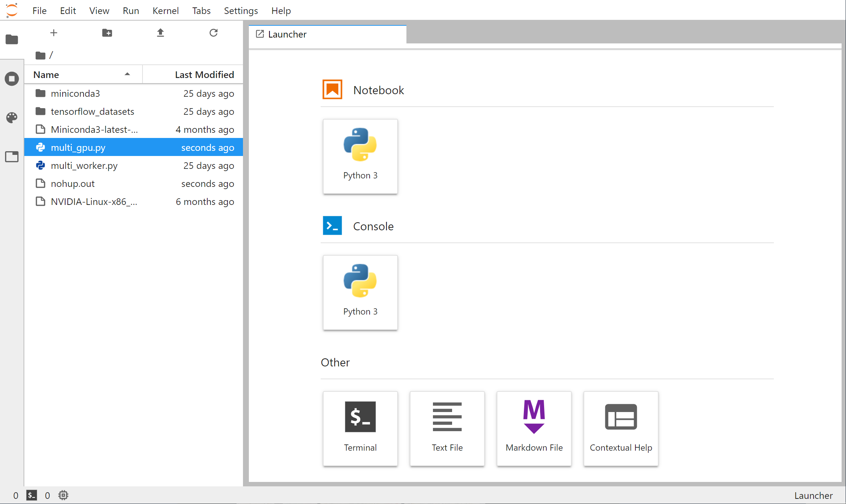Select the Miniconda3-latest file
Screen dimensions: 846x504
(134, 129)
